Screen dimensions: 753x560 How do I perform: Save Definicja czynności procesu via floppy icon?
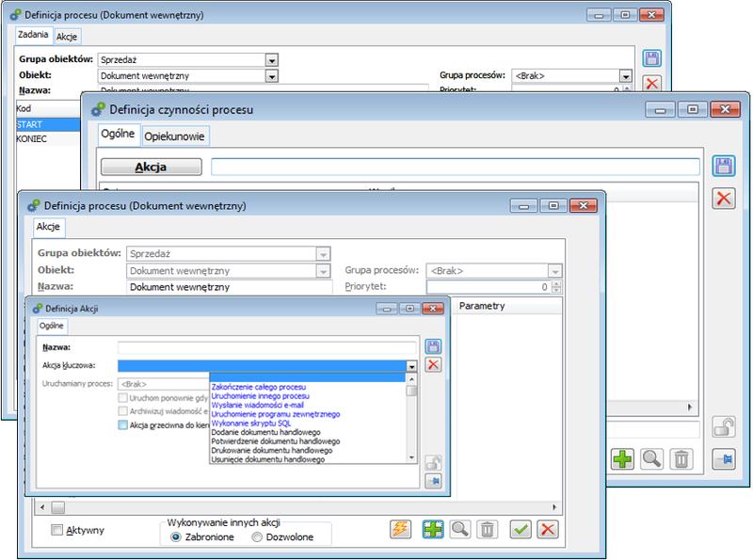point(723,167)
